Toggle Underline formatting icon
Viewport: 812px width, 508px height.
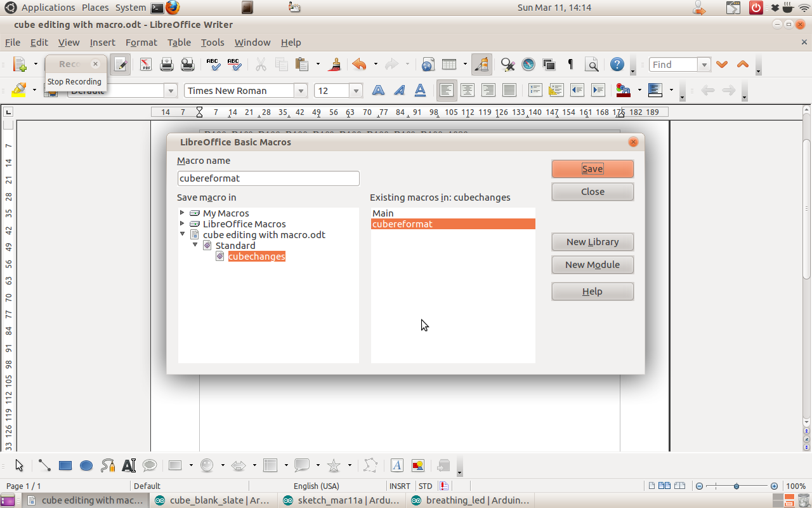tap(420, 90)
